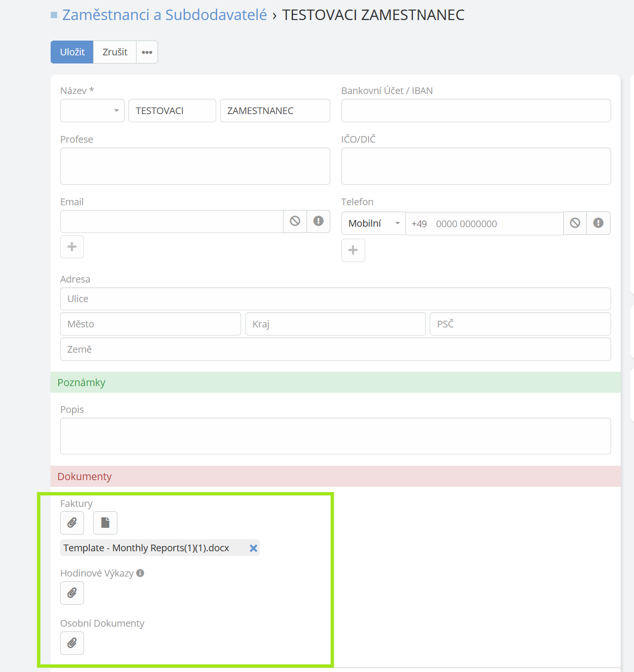Open the salutation dropdown under Název

coord(92,111)
